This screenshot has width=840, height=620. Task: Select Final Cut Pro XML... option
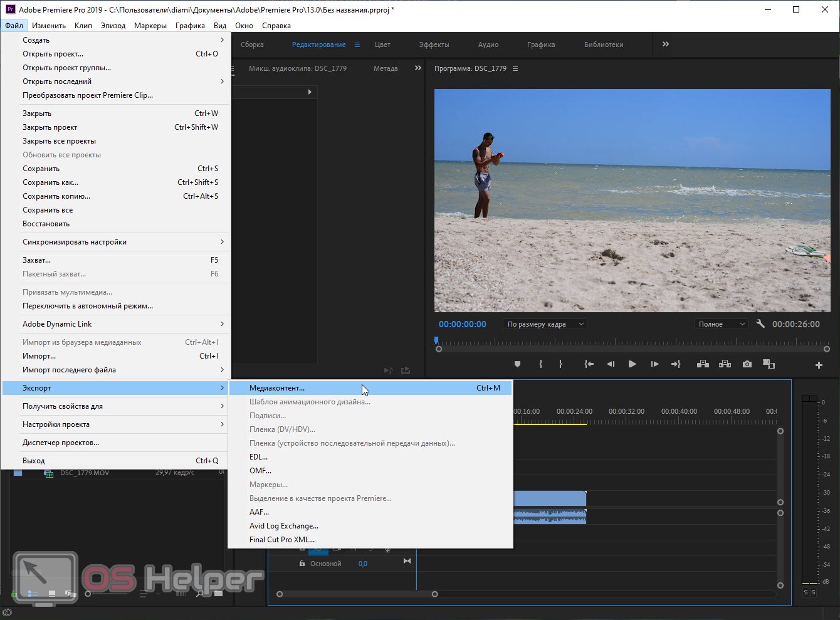(371, 540)
